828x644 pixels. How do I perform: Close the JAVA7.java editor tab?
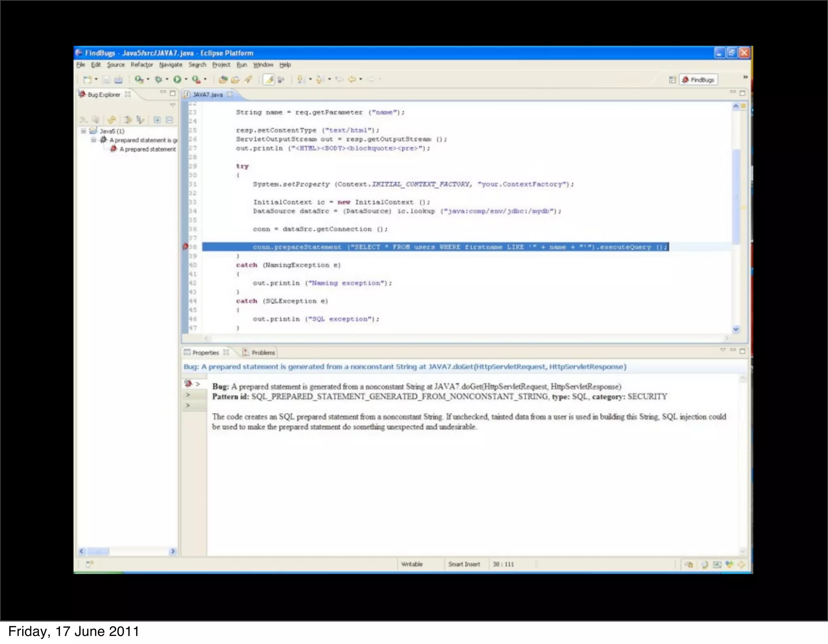(x=230, y=94)
